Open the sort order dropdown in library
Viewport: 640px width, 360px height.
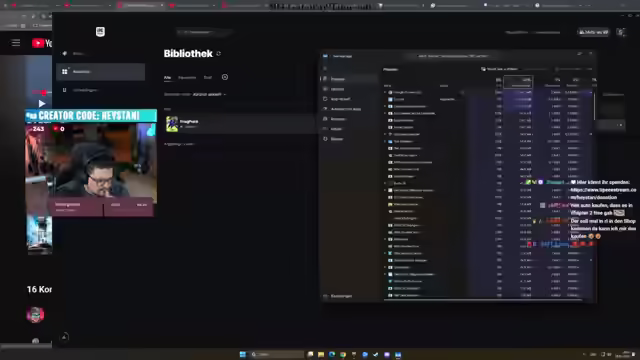tap(209, 94)
